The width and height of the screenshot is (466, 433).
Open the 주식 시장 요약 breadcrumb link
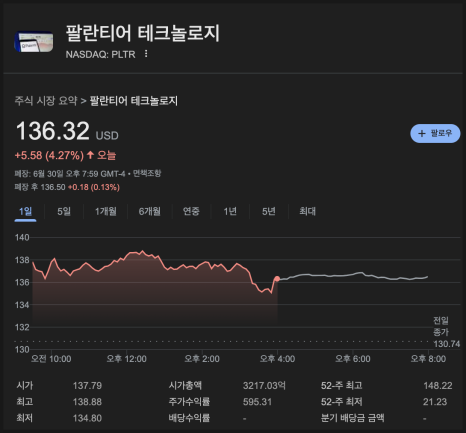click(x=46, y=101)
